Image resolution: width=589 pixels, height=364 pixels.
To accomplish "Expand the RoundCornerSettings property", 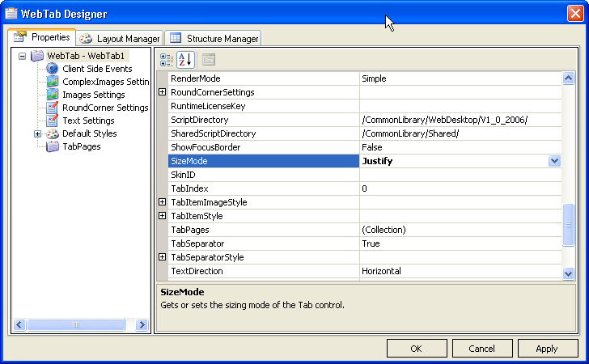I will pos(163,92).
